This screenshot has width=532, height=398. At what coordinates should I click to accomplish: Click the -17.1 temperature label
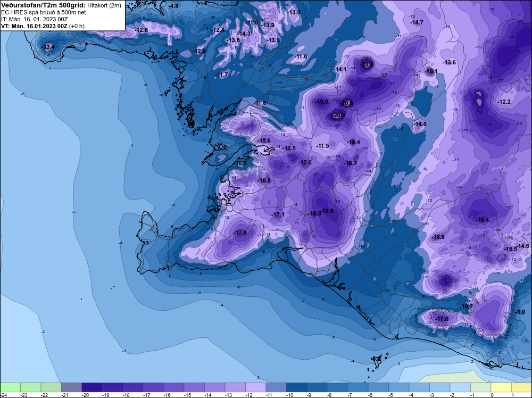[278, 214]
